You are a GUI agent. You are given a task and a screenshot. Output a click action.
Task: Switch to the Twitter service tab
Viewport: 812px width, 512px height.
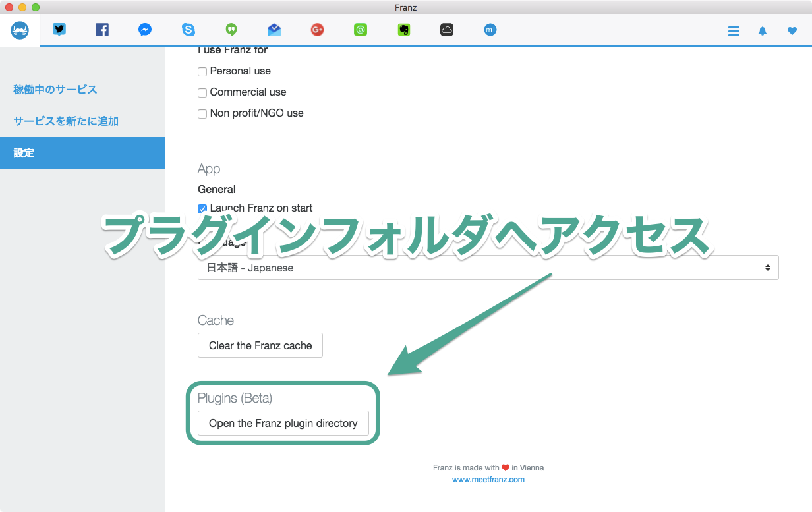(59, 30)
